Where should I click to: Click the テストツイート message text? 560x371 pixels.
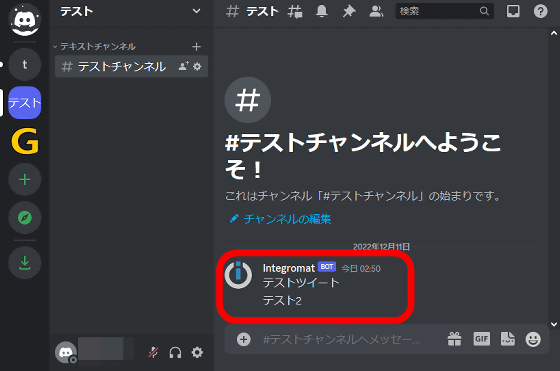click(x=301, y=283)
